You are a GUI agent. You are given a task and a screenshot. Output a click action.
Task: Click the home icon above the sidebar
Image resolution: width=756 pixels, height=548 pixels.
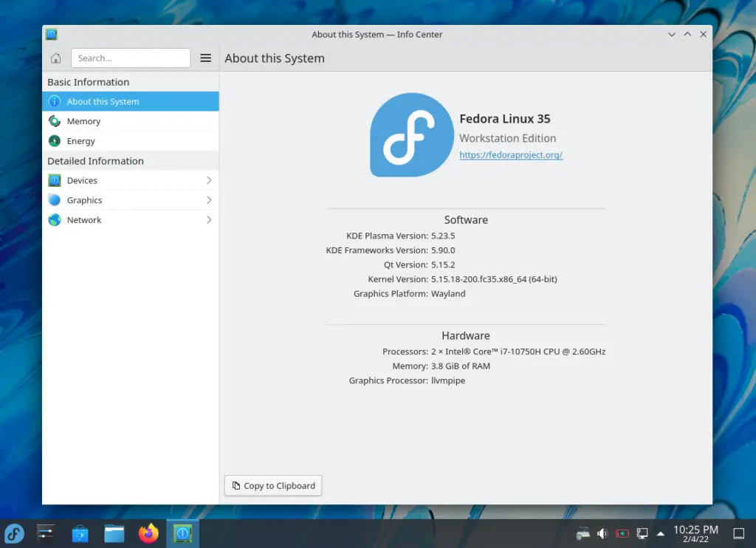pyautogui.click(x=55, y=58)
